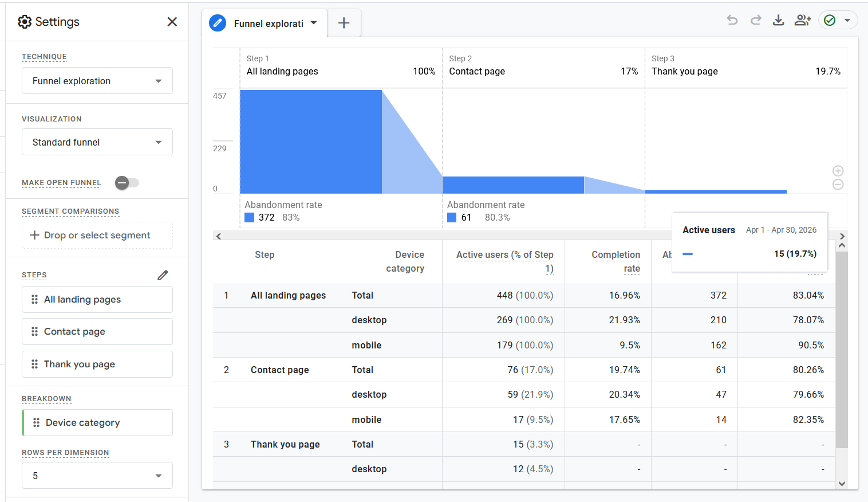The height and width of the screenshot is (502, 868).
Task: Click the Settings gear icon
Action: [25, 22]
